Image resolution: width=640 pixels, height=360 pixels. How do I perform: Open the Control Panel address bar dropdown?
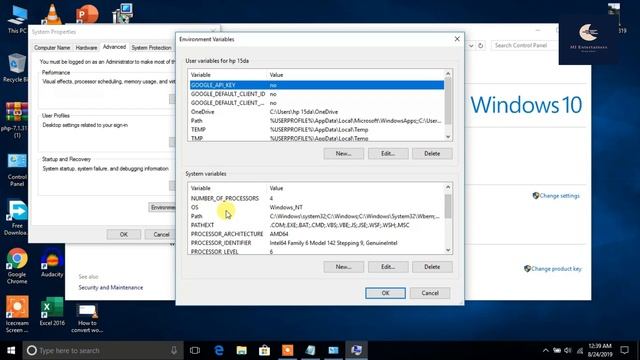pos(471,46)
